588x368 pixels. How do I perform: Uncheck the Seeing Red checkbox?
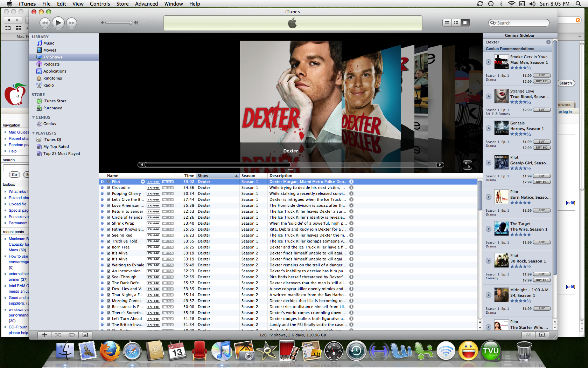point(109,235)
